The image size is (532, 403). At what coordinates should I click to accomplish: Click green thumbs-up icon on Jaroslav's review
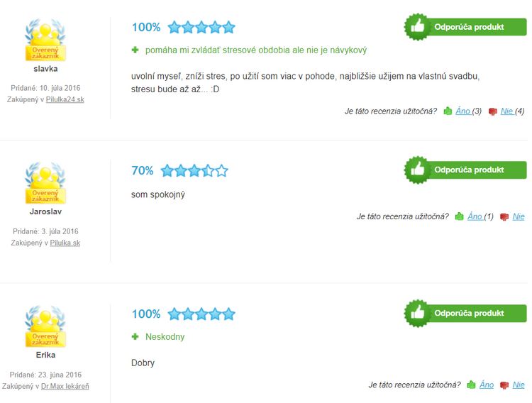[x=459, y=216]
